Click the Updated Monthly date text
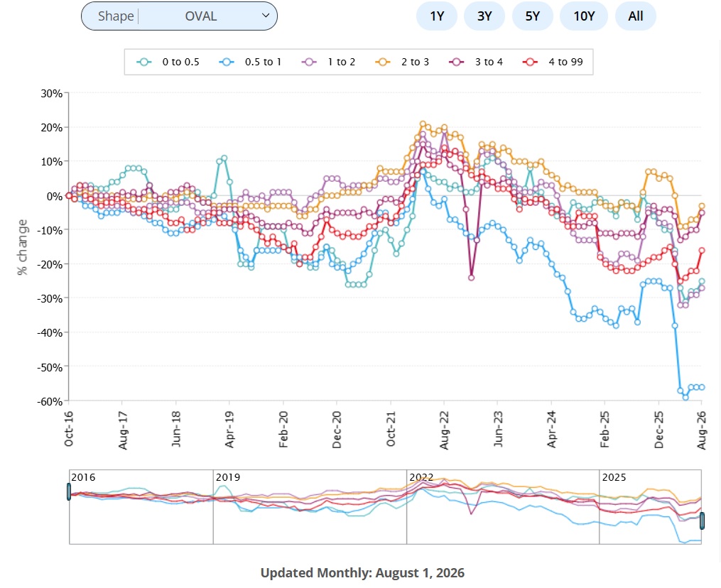The image size is (721, 588). (362, 573)
